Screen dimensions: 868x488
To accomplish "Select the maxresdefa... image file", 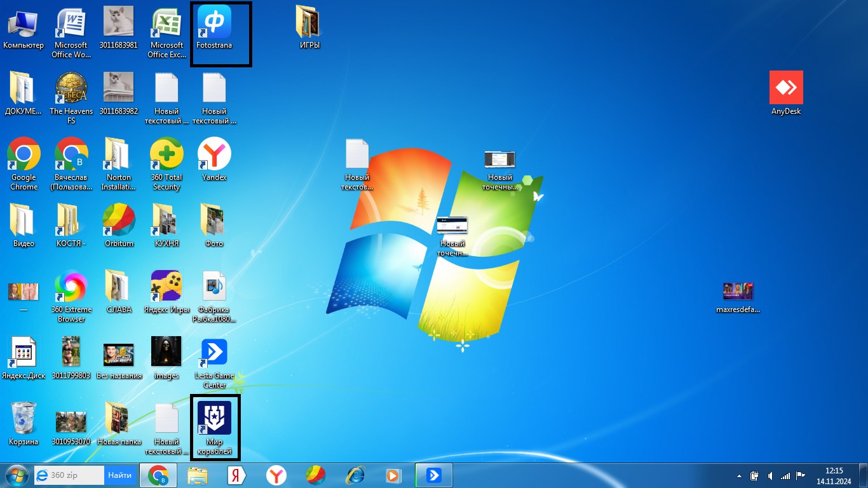I will pyautogui.click(x=738, y=297).
